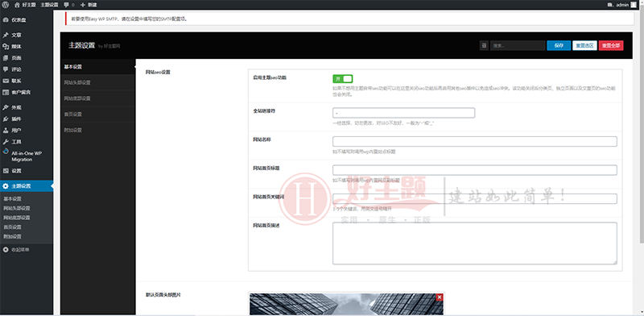Open Media (媒体) library icon
644x316 pixels.
click(6, 47)
